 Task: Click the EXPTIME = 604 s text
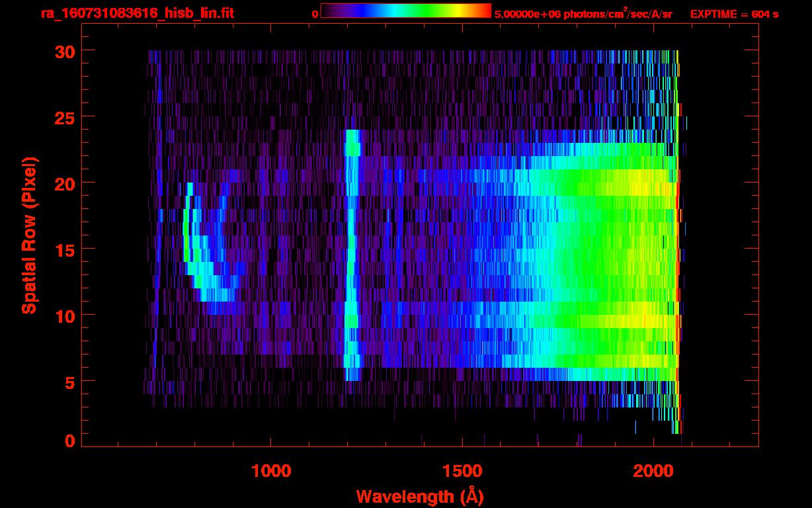pos(734,14)
